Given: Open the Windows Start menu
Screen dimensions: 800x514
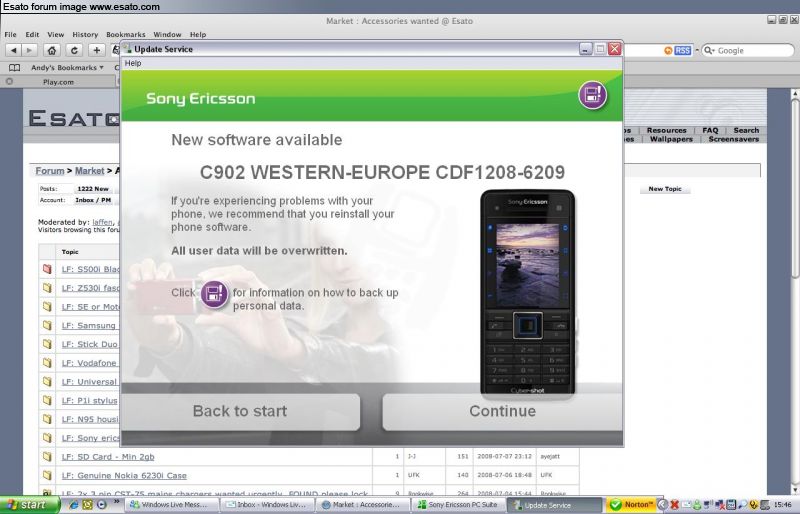Looking at the screenshot, I should coord(30,504).
